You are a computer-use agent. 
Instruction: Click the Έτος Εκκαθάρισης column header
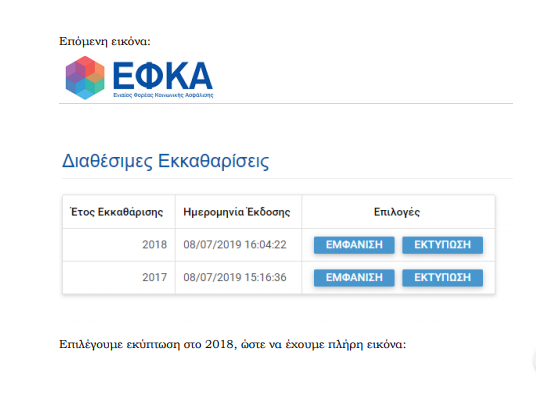[x=117, y=212]
